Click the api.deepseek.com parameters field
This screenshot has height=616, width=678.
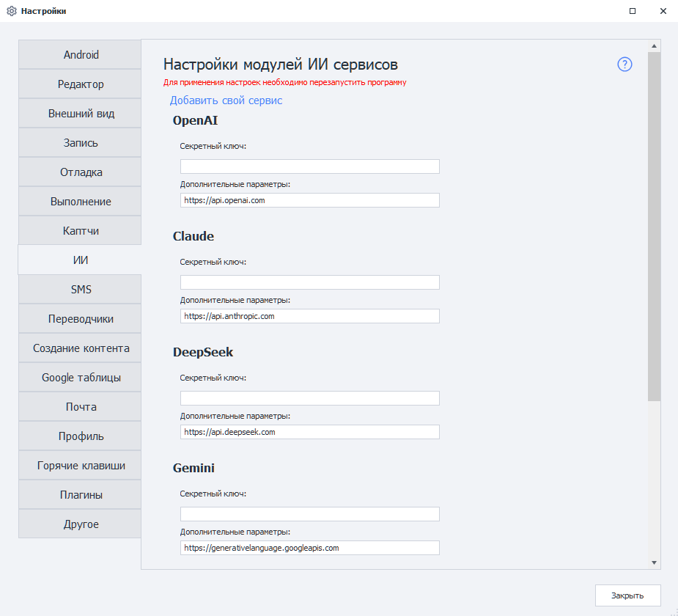click(309, 432)
